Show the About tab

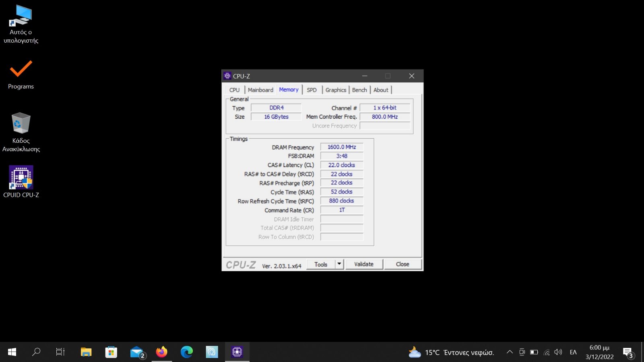click(381, 90)
